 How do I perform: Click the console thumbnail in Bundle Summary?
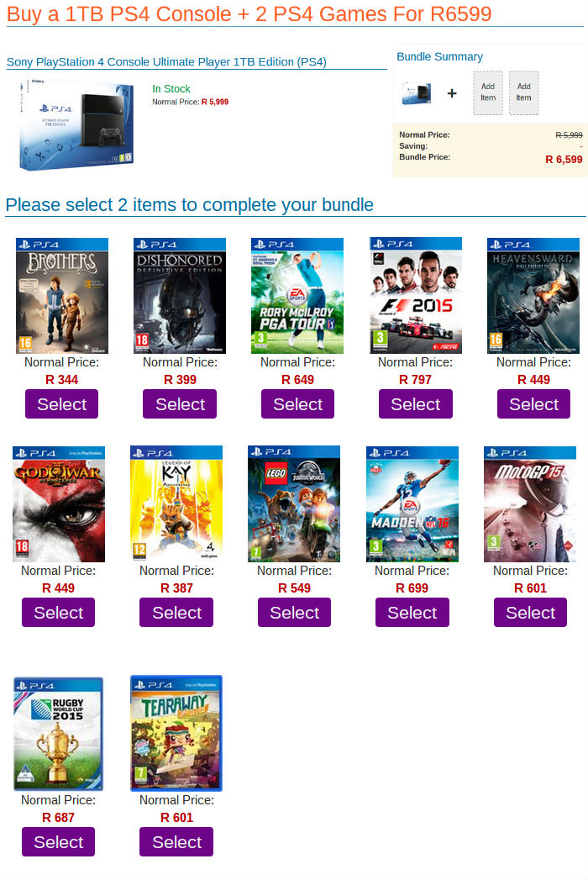(417, 93)
